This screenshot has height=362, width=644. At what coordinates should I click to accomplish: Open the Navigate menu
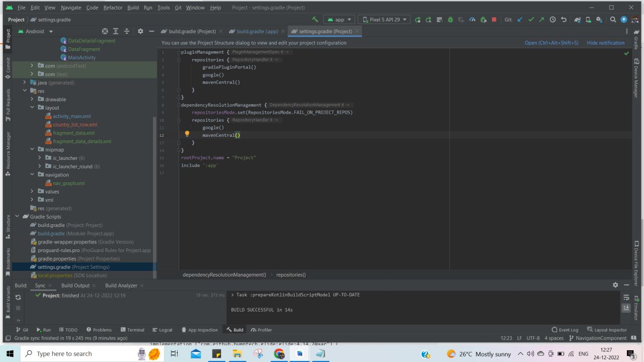pyautogui.click(x=71, y=8)
